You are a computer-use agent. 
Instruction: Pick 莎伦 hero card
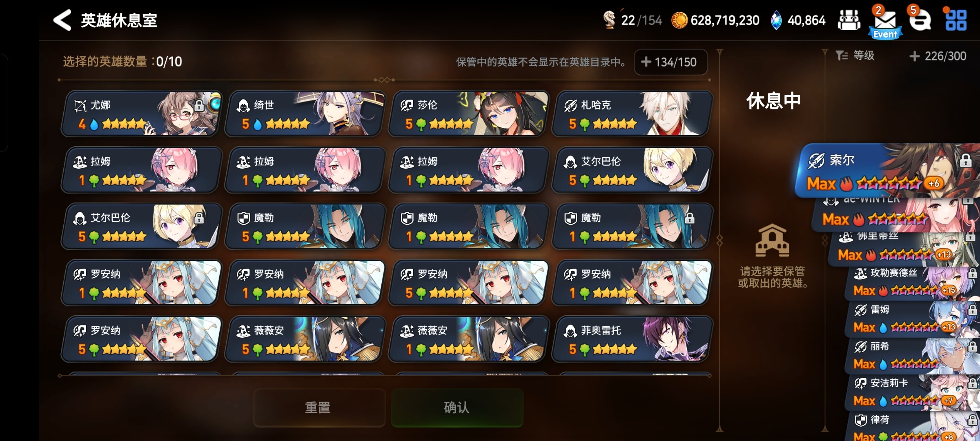[x=468, y=114]
